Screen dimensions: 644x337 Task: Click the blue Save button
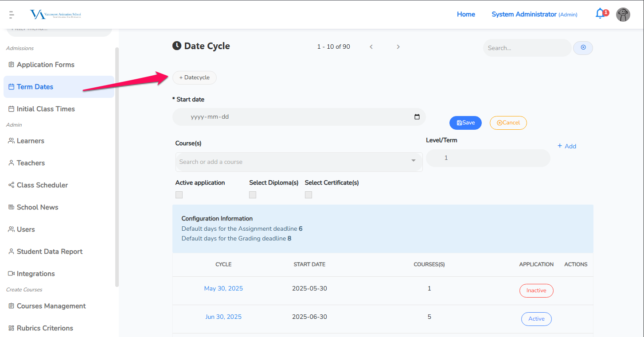coord(465,123)
